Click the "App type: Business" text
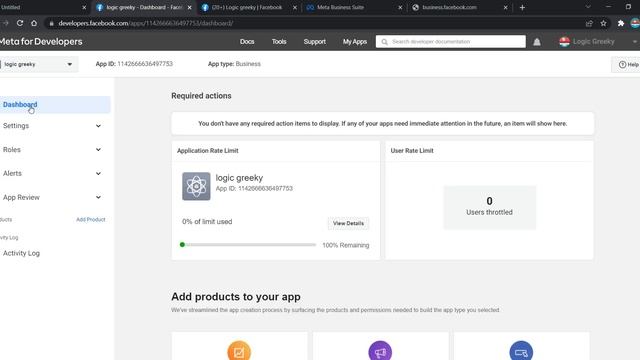The width and height of the screenshot is (640, 360). [x=234, y=64]
